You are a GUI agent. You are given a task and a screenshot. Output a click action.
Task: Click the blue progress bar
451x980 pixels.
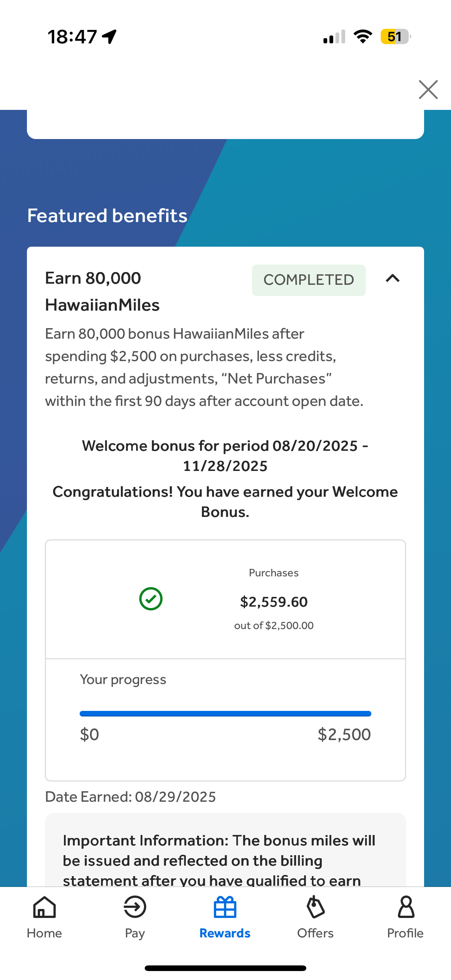click(225, 714)
